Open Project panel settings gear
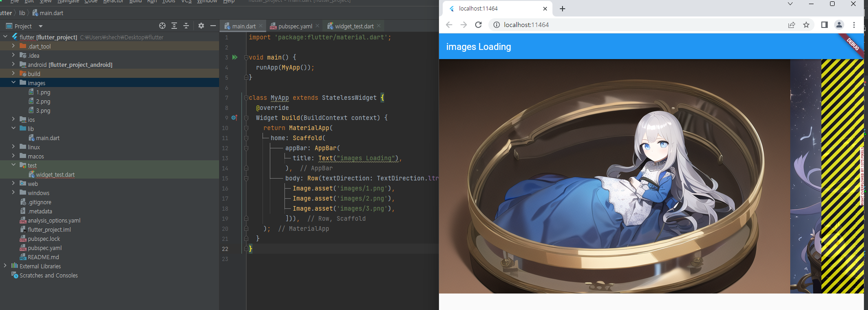 click(201, 26)
